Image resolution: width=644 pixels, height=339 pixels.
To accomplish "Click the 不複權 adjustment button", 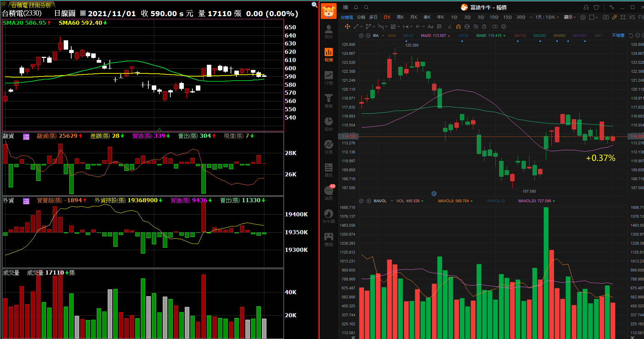I will [618, 35].
